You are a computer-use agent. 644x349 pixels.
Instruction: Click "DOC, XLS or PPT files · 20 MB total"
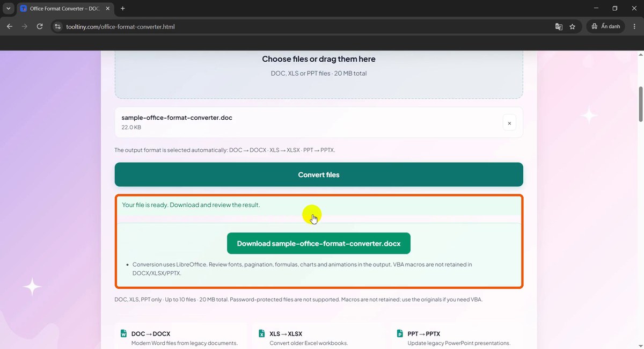(319, 73)
